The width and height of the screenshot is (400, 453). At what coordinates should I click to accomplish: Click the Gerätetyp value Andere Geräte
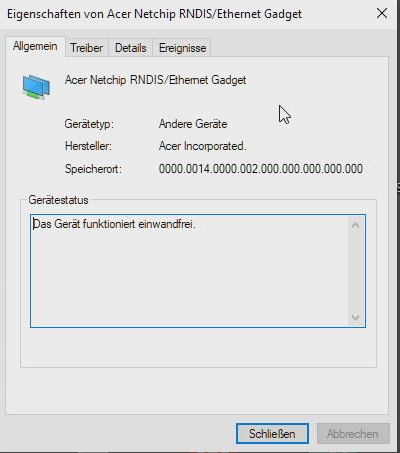(x=193, y=124)
